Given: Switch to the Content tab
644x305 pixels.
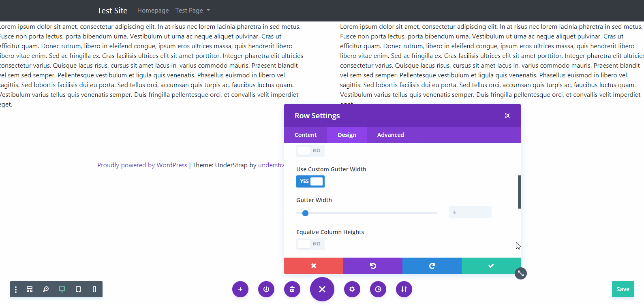Looking at the screenshot, I should pyautogui.click(x=306, y=135).
